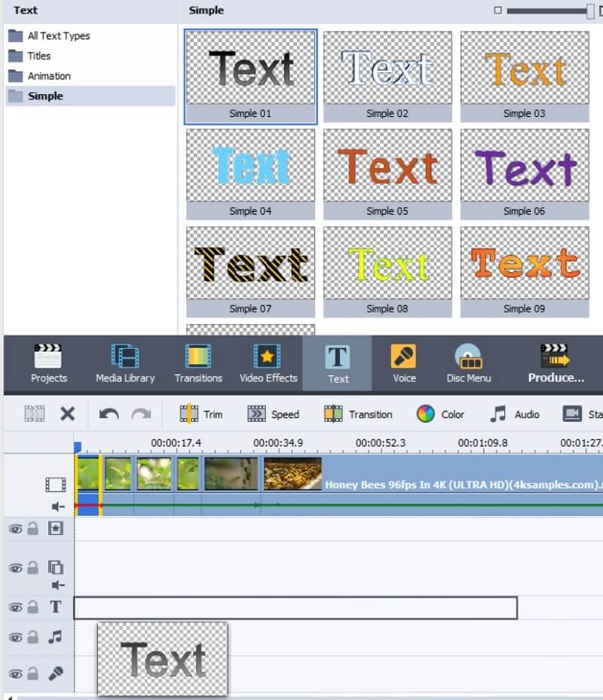Open the Animation folder
The width and height of the screenshot is (603, 700).
point(39,76)
